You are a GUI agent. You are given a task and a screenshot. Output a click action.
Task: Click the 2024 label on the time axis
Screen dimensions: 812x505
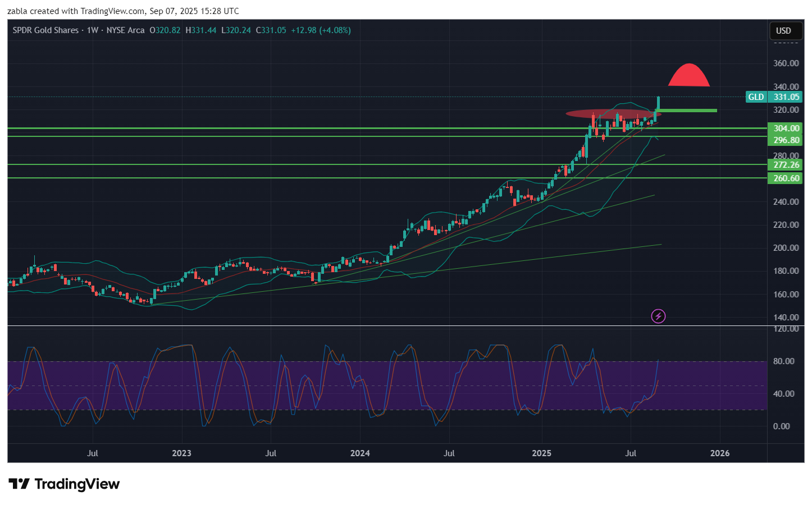point(360,453)
